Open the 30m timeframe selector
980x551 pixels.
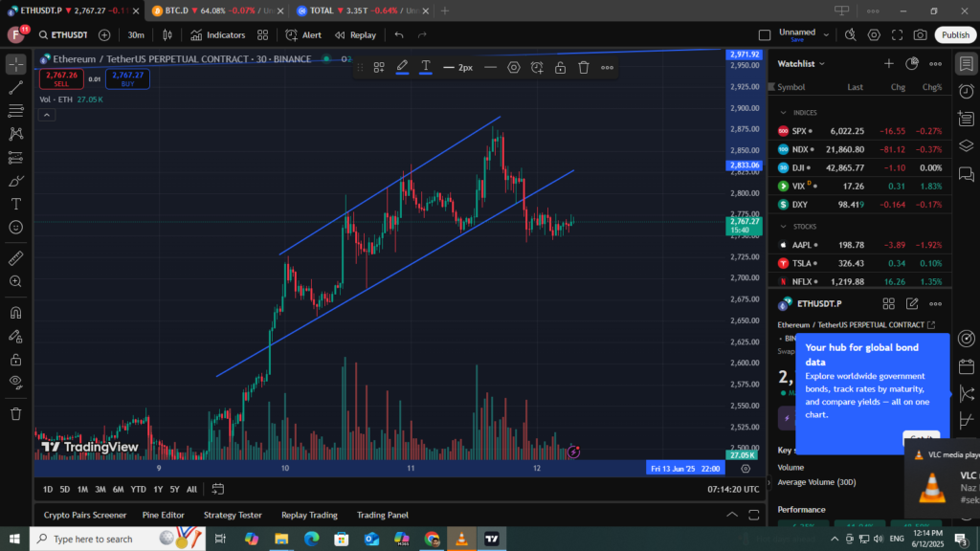(136, 34)
